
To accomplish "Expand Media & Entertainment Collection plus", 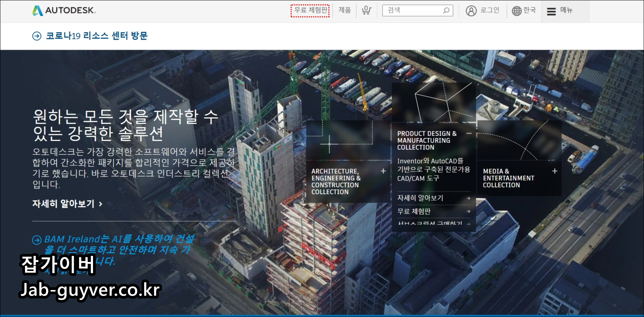I will coord(555,171).
